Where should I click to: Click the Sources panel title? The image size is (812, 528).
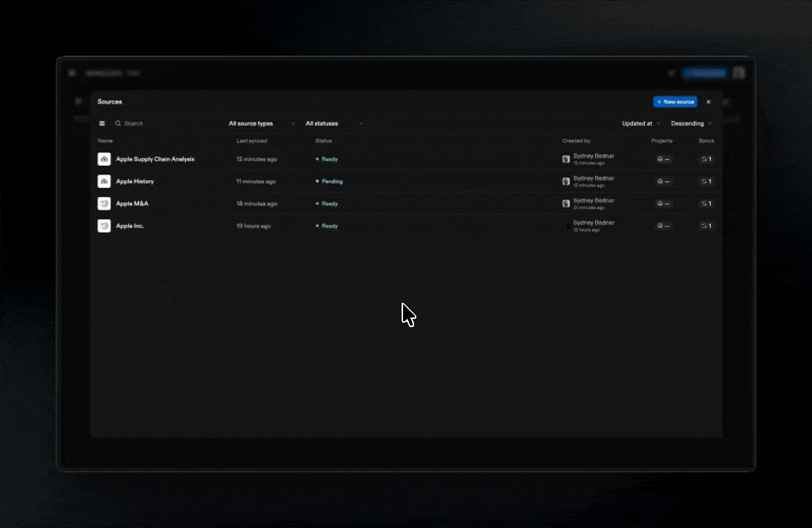[x=109, y=101]
